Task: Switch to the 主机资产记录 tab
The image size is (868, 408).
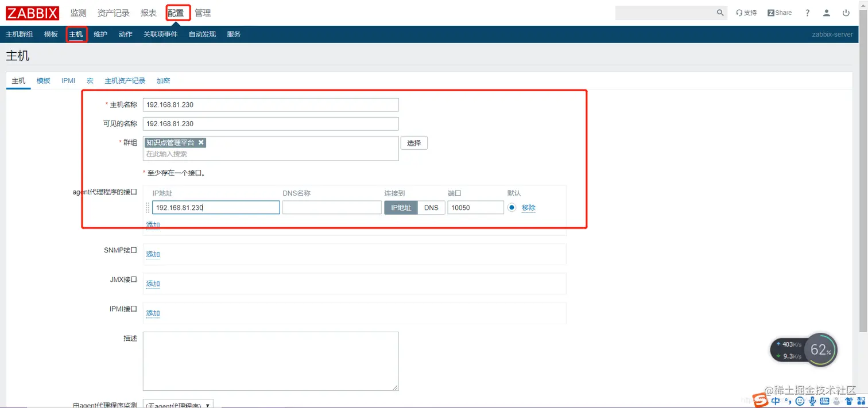Action: (x=125, y=81)
